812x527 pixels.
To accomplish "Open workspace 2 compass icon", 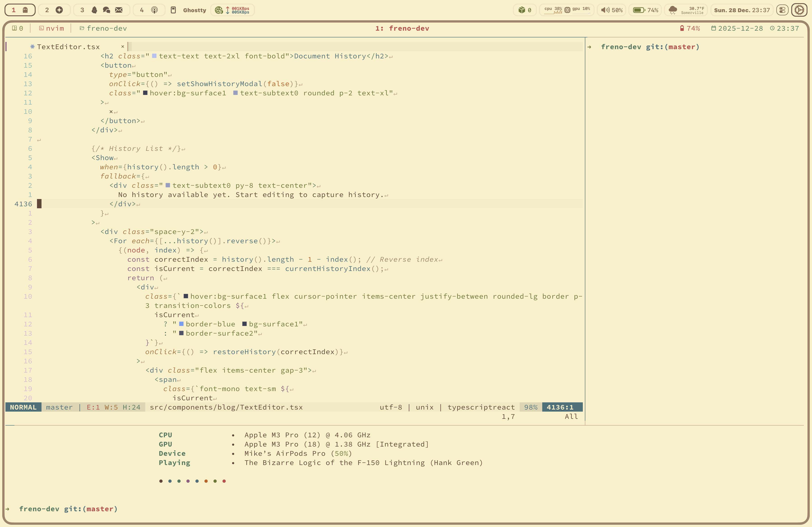I will coord(59,10).
